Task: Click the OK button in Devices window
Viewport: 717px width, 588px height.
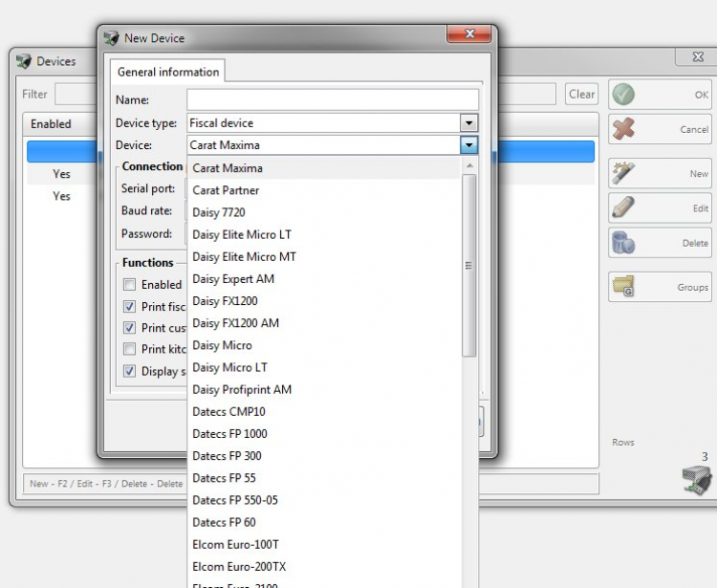Action: coord(660,95)
